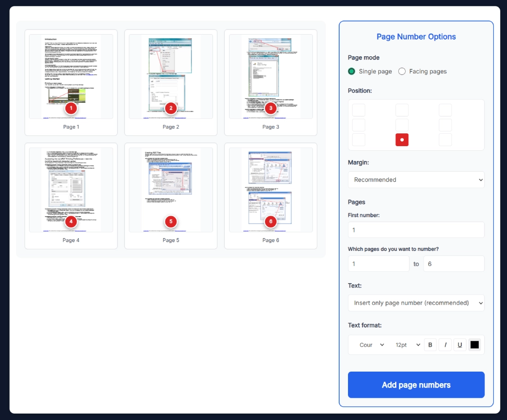
Task: Select Single page mode
Action: [351, 71]
